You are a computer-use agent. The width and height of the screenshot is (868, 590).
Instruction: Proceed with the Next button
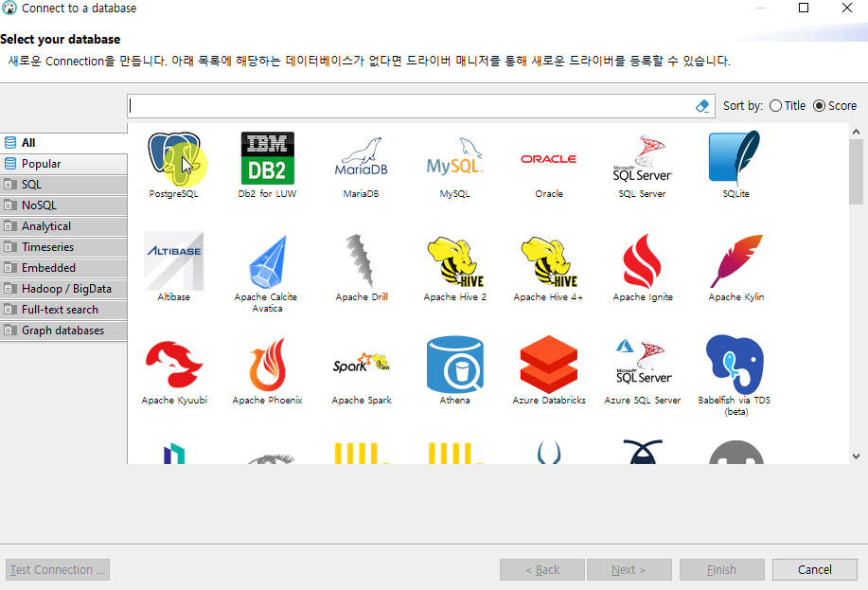[629, 569]
